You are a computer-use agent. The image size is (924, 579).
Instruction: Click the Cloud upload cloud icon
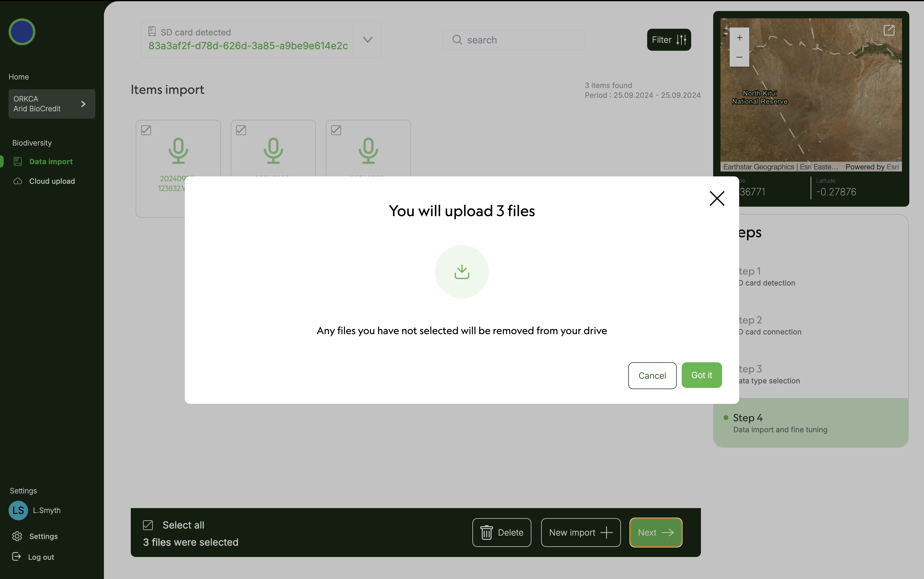(x=18, y=181)
